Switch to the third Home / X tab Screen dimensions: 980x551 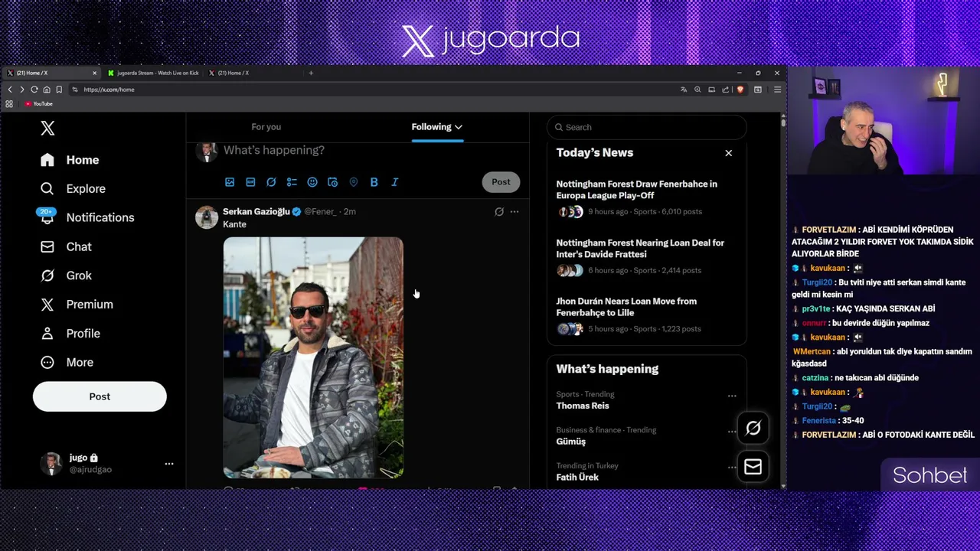pos(253,73)
